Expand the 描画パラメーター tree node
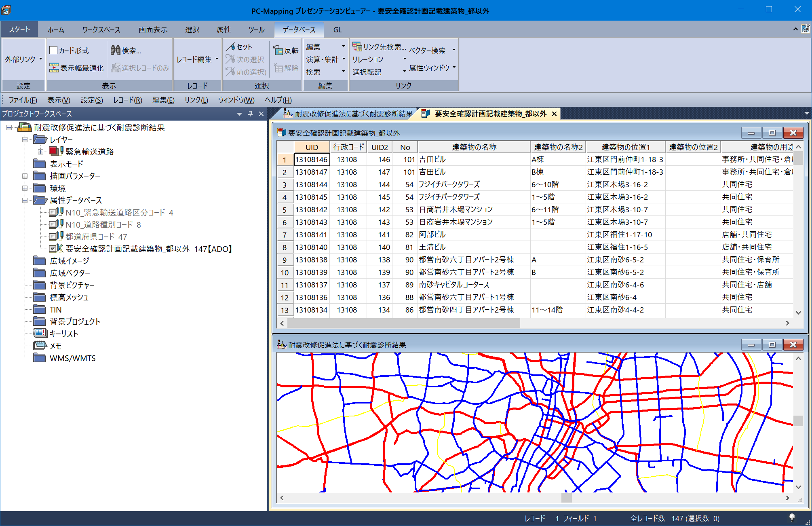 click(25, 176)
